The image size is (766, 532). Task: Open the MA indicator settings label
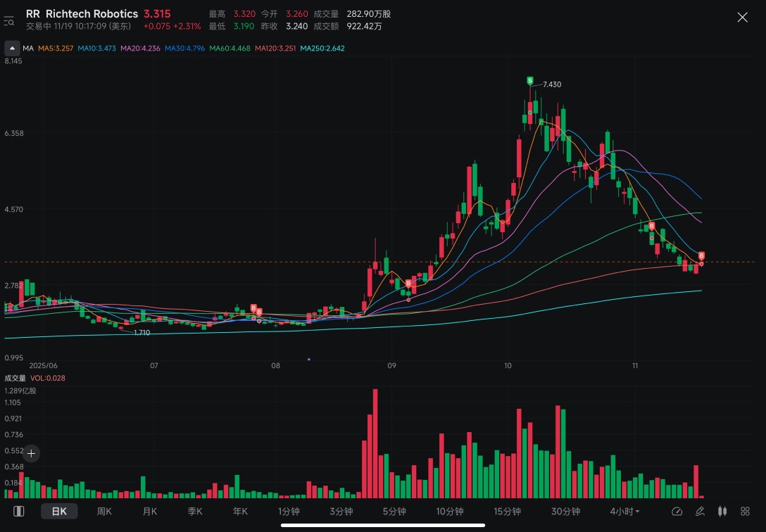pos(28,49)
